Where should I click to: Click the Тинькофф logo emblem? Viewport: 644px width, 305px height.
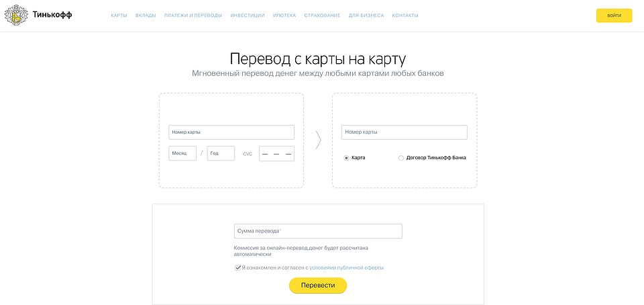(16, 15)
